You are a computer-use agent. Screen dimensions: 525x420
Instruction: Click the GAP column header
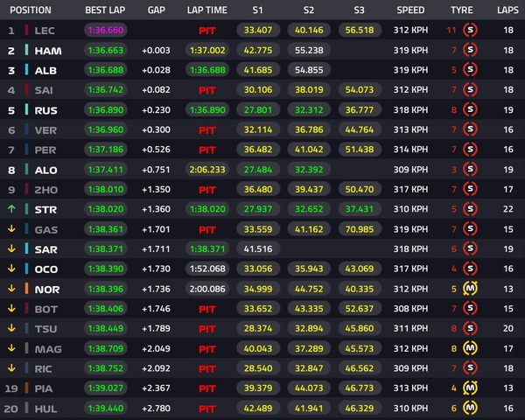coord(157,10)
